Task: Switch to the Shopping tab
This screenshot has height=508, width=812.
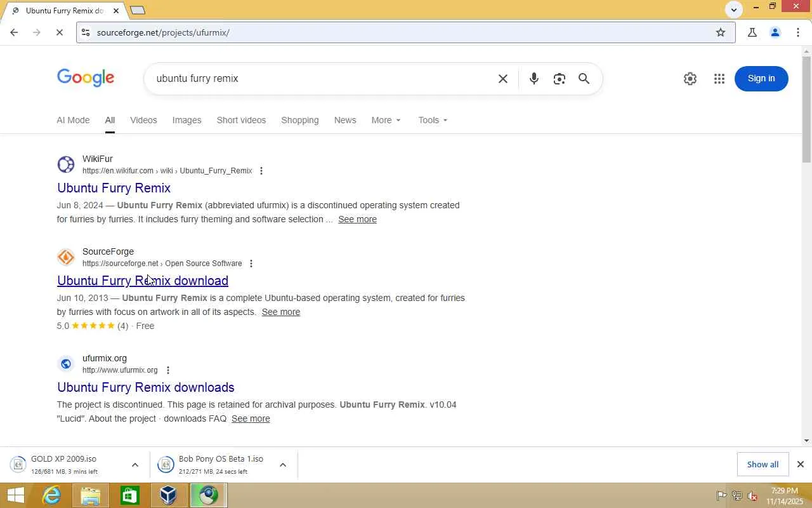Action: [x=300, y=120]
